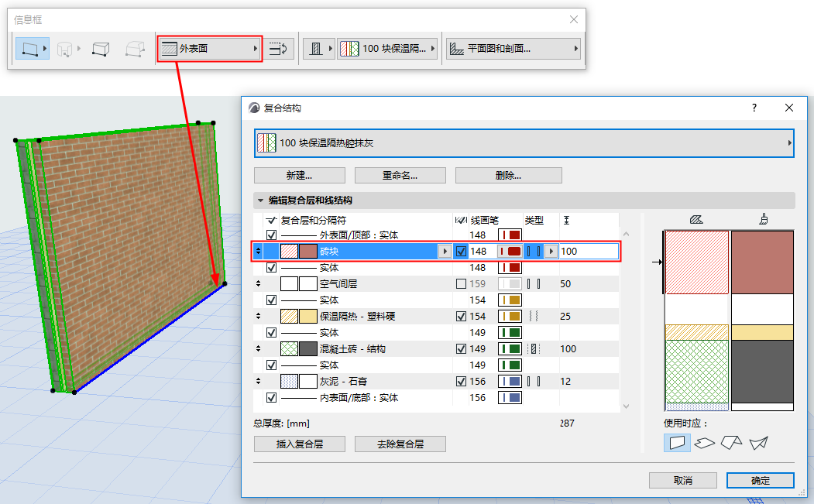Image resolution: width=814 pixels, height=504 pixels.
Task: Collapse the 编辑复合层和线结构 section
Action: coord(260,201)
